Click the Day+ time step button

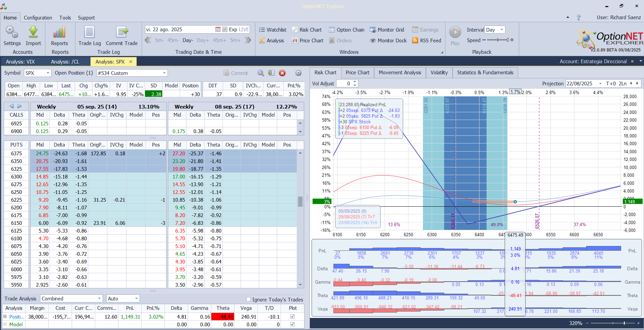(x=203, y=40)
